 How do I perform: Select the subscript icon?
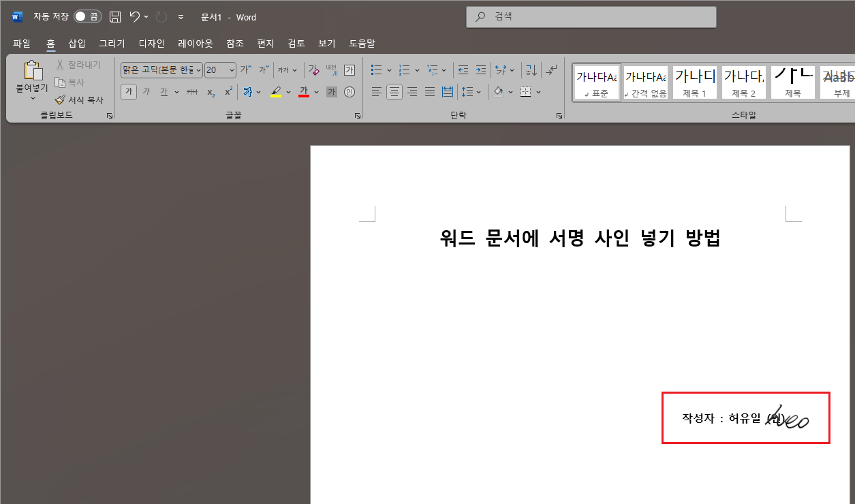click(210, 91)
